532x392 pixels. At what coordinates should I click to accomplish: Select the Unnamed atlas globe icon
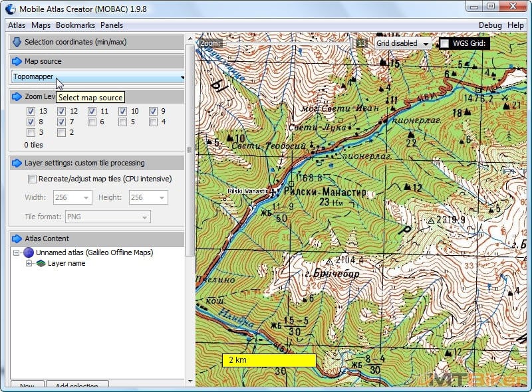tap(29, 252)
